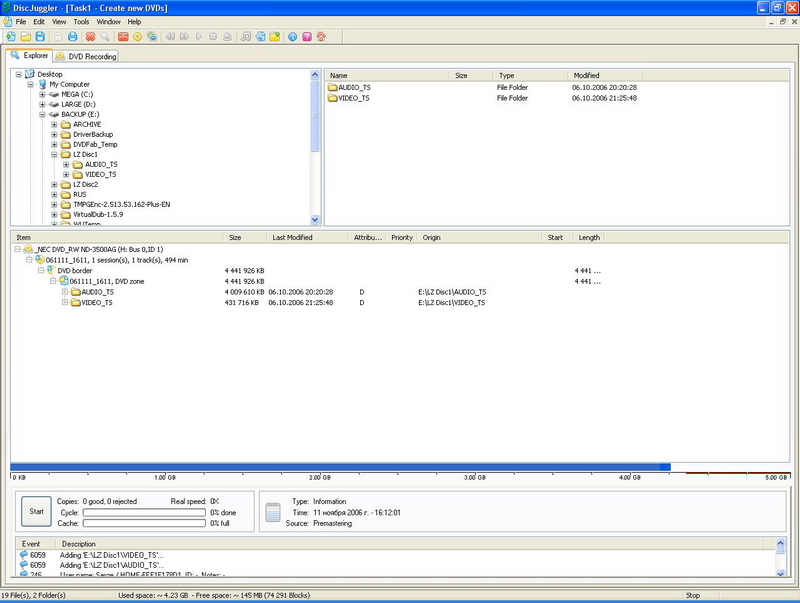Click the yellow new folder toolbar icon
800x603 pixels.
[x=274, y=37]
